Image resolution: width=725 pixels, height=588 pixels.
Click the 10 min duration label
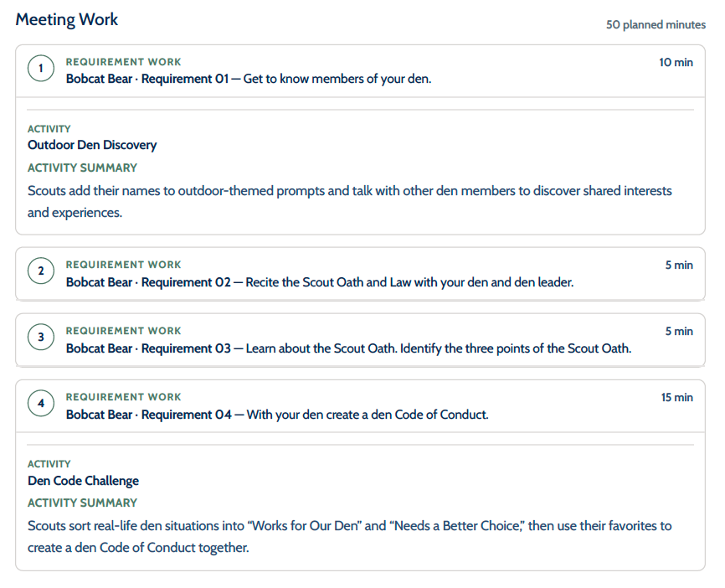click(x=676, y=63)
